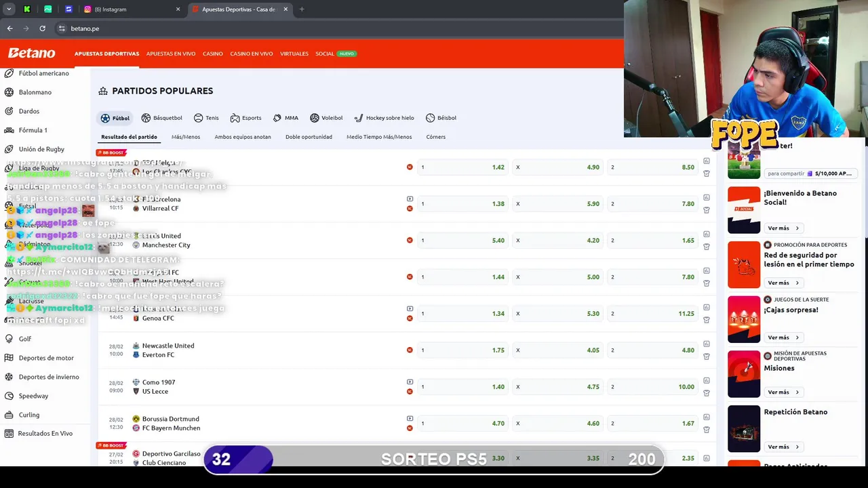868x488 pixels.
Task: Open site information icon beside betano.pe
Action: click(x=62, y=28)
